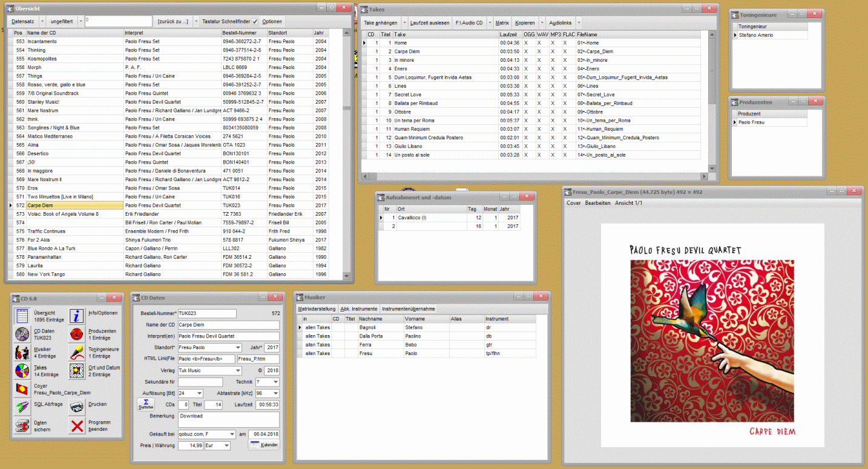Open the Verlag combo box dropdown

237,370
